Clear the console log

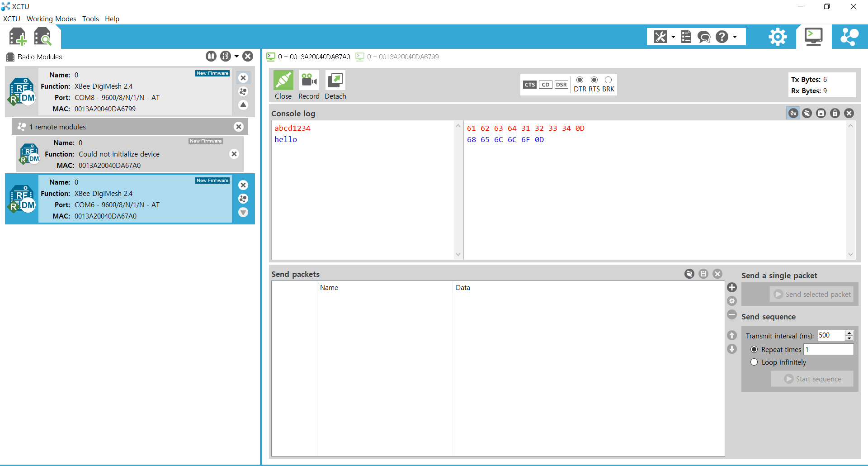coord(849,113)
